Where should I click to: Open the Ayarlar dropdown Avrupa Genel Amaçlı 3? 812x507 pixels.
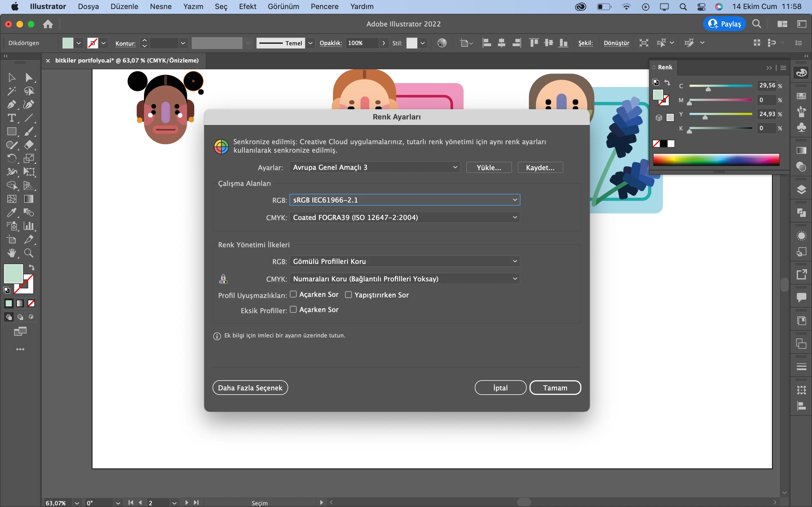[374, 167]
